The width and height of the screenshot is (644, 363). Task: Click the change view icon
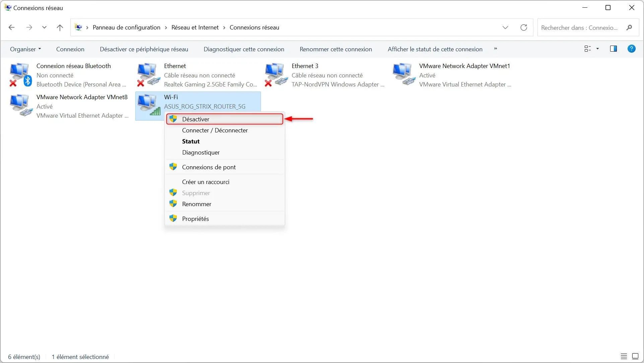tap(587, 49)
